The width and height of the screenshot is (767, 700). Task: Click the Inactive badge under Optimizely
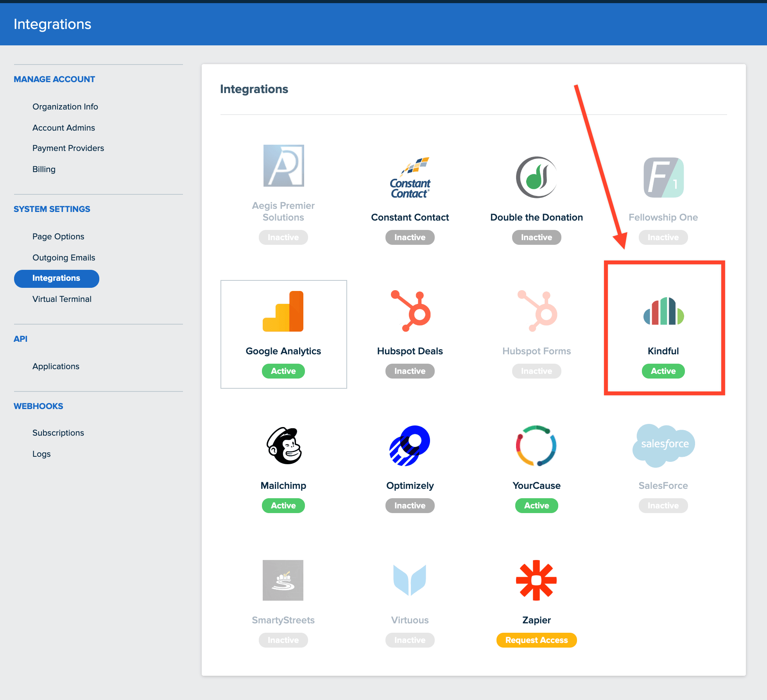click(410, 506)
